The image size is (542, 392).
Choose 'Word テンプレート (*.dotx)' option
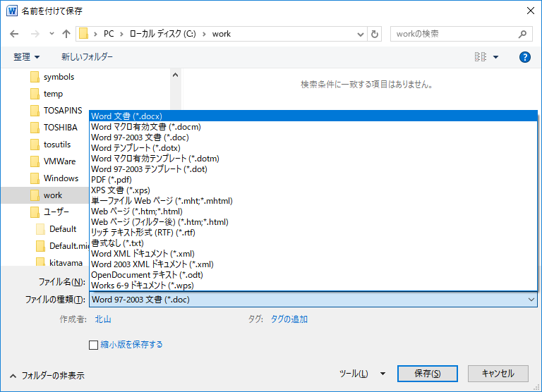click(313, 148)
